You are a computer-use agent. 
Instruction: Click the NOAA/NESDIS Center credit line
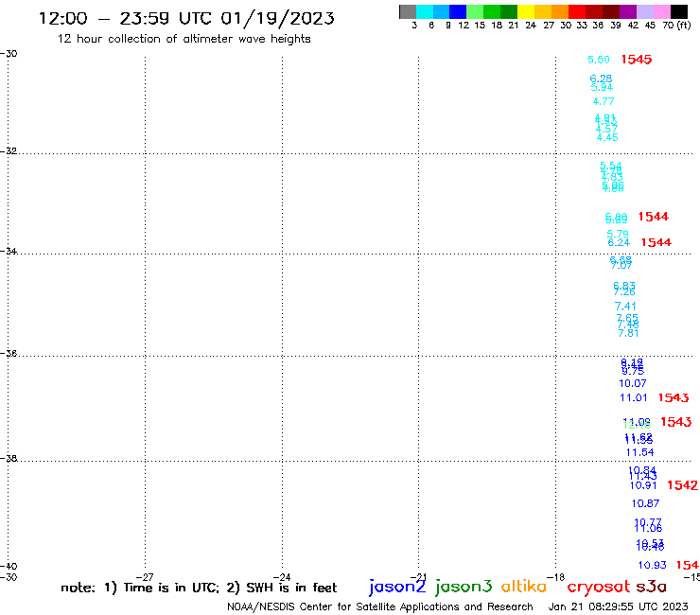(x=380, y=607)
